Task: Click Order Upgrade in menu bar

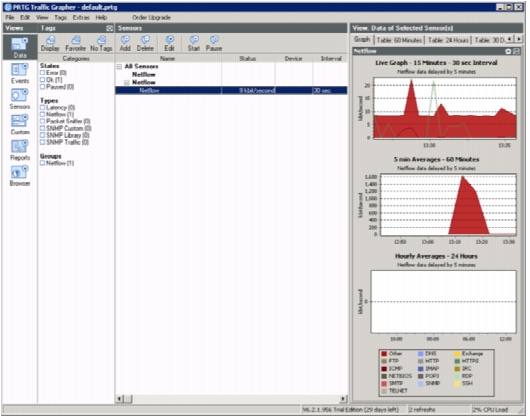Action: coord(151,17)
